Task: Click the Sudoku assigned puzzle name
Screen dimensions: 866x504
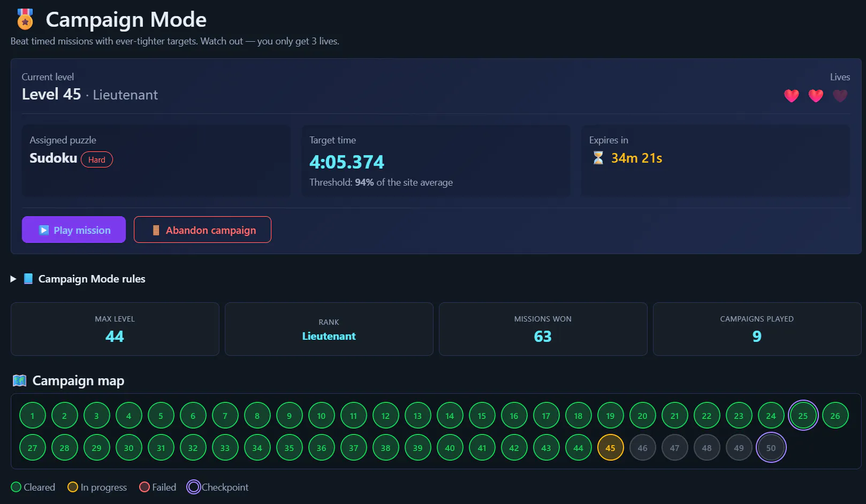Action: coord(54,158)
